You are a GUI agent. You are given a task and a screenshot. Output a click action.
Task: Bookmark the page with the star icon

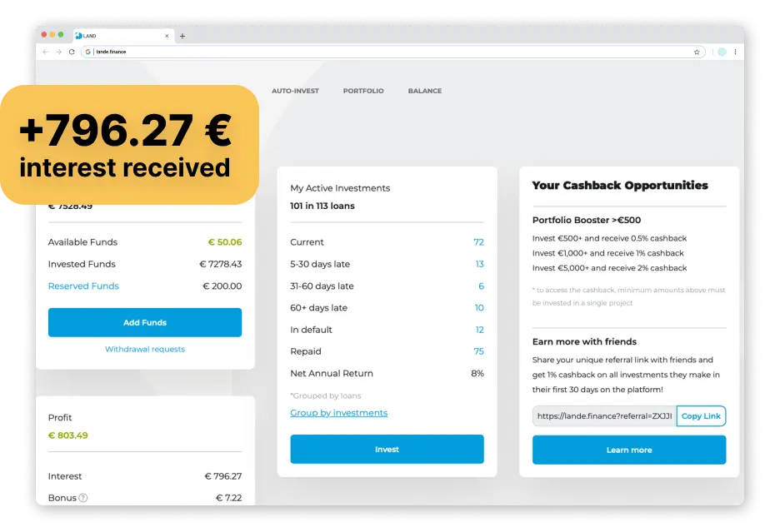pos(697,51)
